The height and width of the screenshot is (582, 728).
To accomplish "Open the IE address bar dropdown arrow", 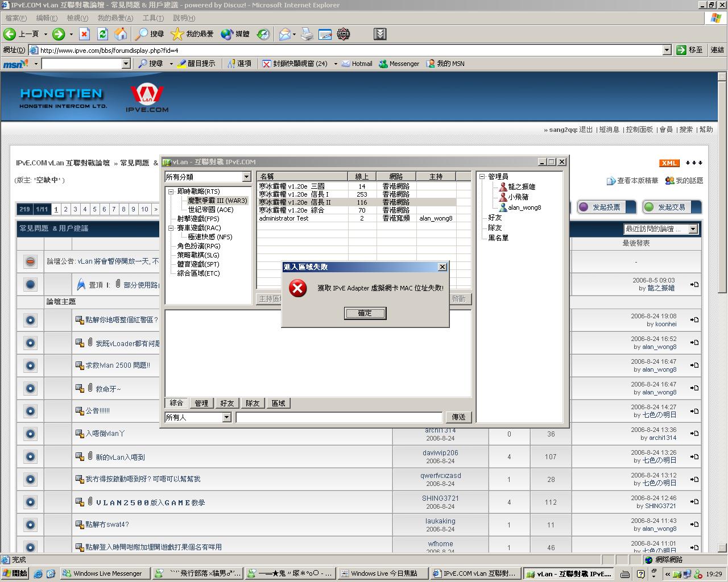I will point(667,50).
